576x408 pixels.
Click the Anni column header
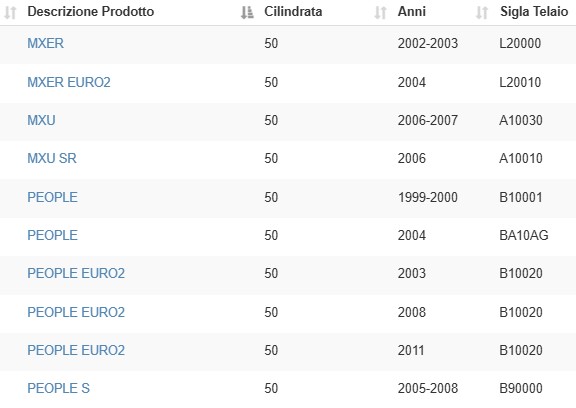411,12
